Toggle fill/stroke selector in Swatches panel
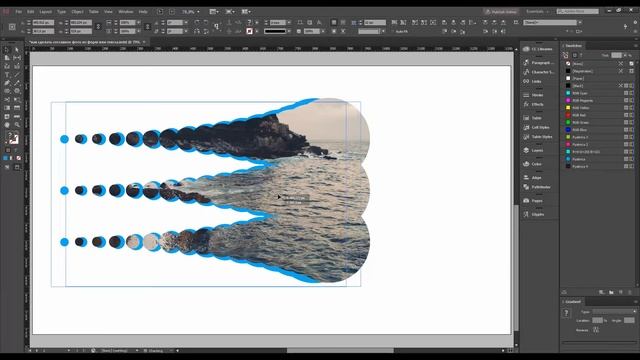The image size is (640, 360). pos(565,55)
